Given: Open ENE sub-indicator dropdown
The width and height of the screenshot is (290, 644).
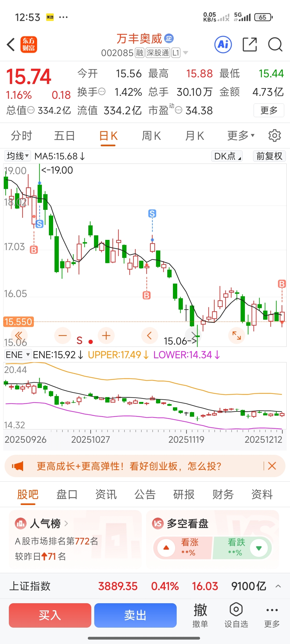Looking at the screenshot, I should (18, 355).
